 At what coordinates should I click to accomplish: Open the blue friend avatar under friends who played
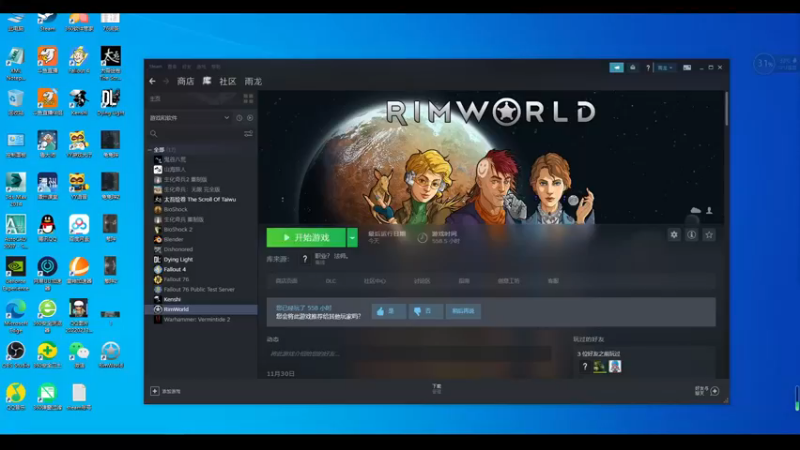(615, 366)
